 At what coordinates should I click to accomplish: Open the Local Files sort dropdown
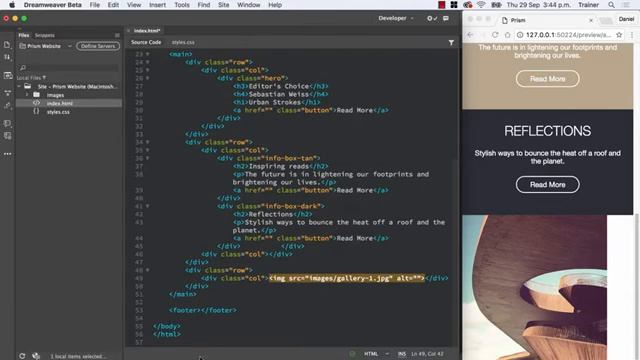click(x=31, y=78)
